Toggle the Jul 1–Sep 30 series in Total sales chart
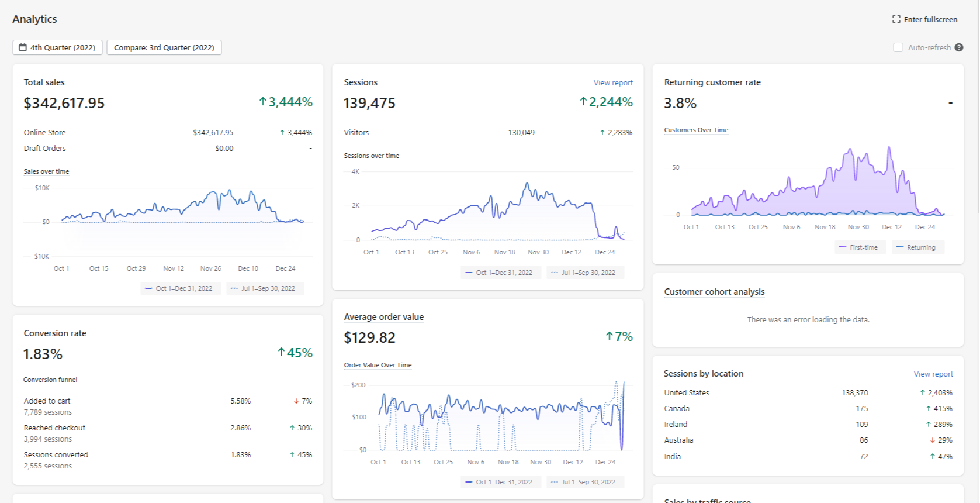The image size is (980, 503). [x=265, y=288]
